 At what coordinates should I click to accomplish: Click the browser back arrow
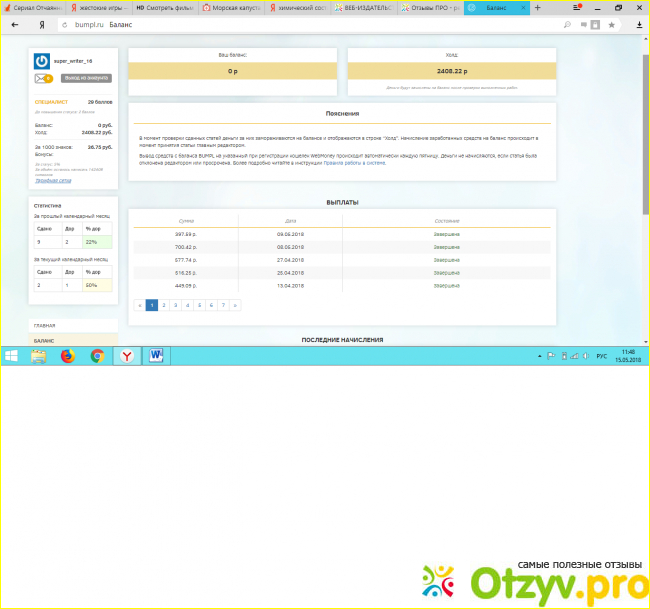pyautogui.click(x=15, y=22)
